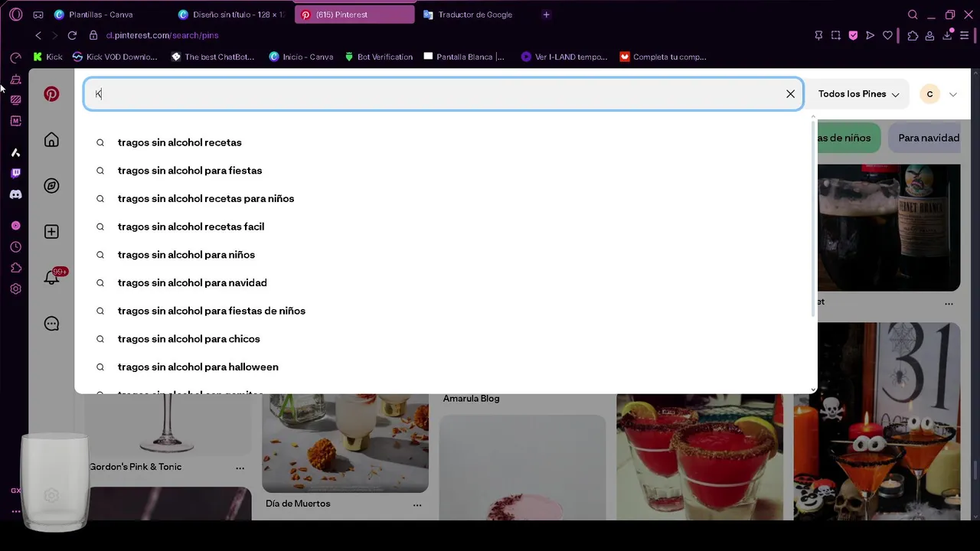The image size is (980, 551).
Task: Go to Pinterest home via logo
Action: pyautogui.click(x=51, y=94)
